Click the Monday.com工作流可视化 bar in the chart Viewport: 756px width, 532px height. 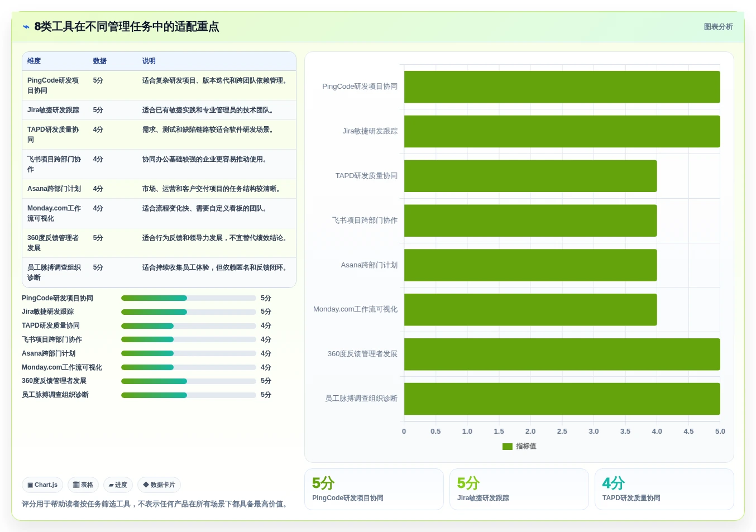pyautogui.click(x=530, y=309)
